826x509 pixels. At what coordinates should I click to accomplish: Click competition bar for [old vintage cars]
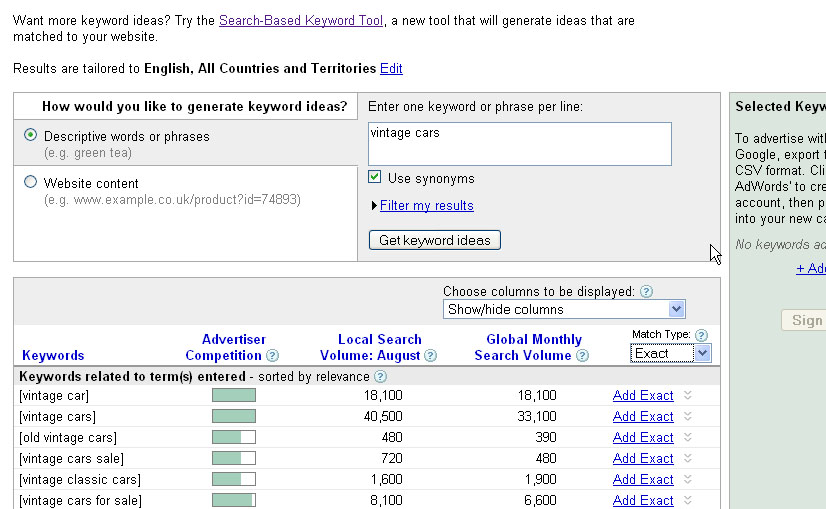(x=233, y=438)
